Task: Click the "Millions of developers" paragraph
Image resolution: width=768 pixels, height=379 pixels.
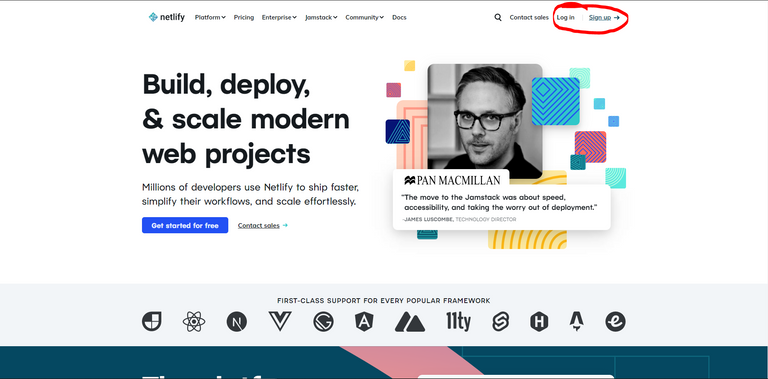Action: click(x=251, y=194)
